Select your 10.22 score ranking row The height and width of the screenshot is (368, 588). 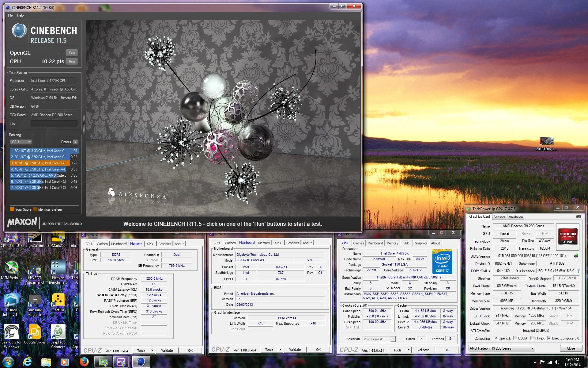[44, 163]
